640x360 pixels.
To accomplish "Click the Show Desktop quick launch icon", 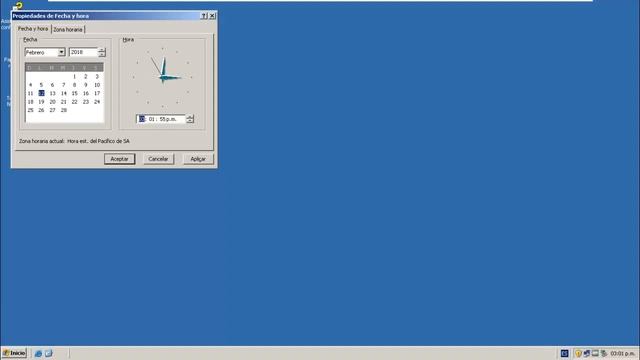I will 49,353.
